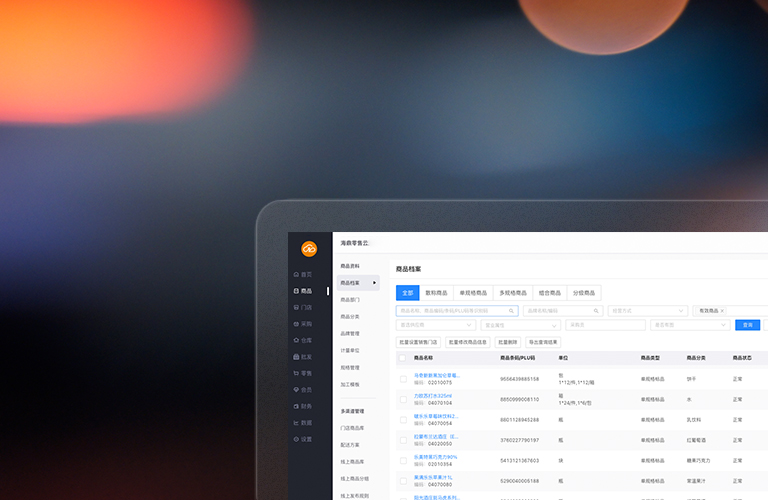Click 导出查询结果 button
768x500 pixels.
coord(543,342)
